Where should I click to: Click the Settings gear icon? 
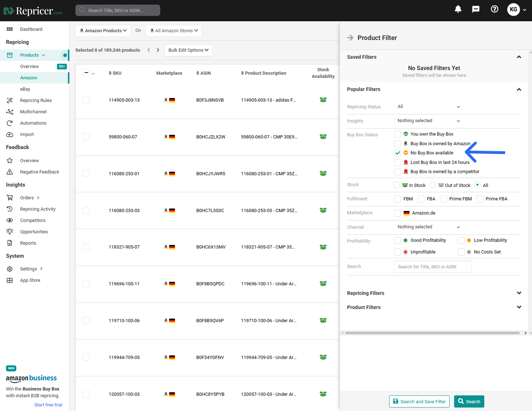10,269
